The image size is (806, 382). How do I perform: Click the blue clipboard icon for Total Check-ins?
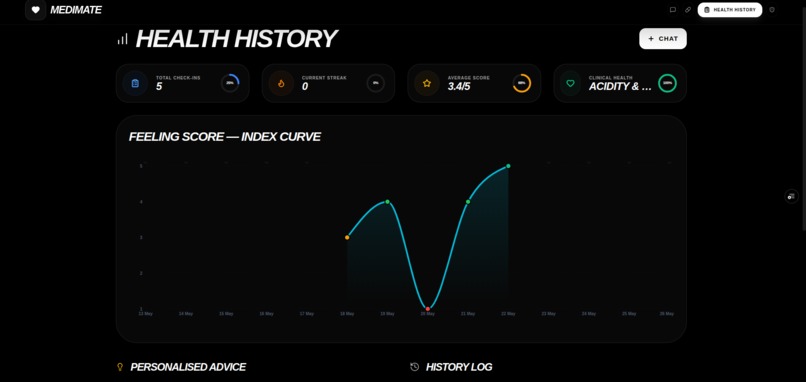coord(135,83)
